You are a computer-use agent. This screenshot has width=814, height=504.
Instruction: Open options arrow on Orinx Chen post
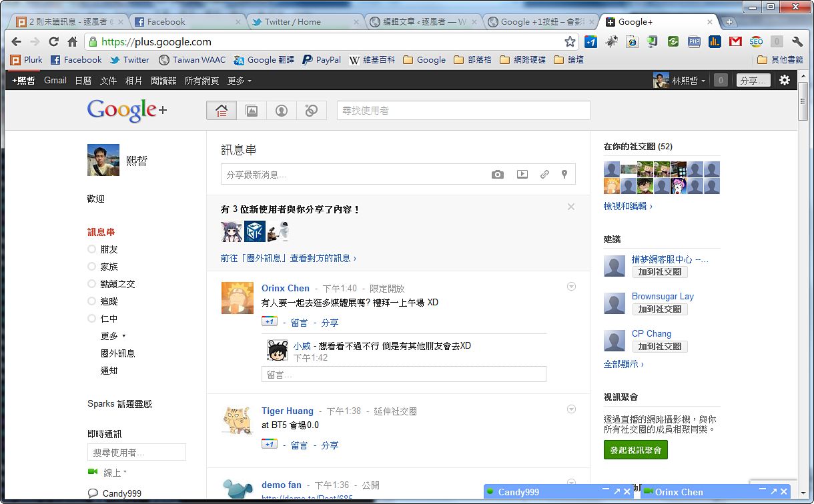pyautogui.click(x=571, y=287)
